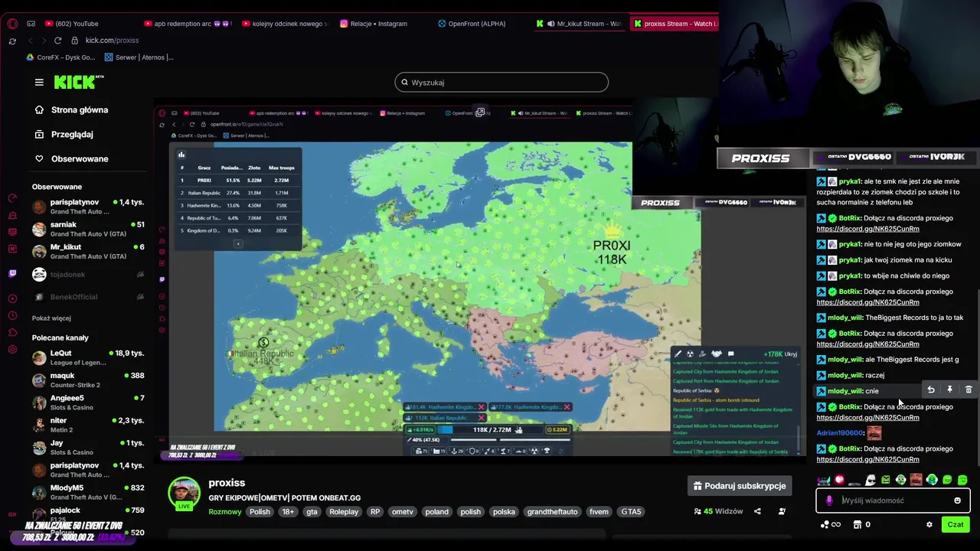
Task: Switch to OpenFront (ALPHA) tab
Action: tap(472, 24)
